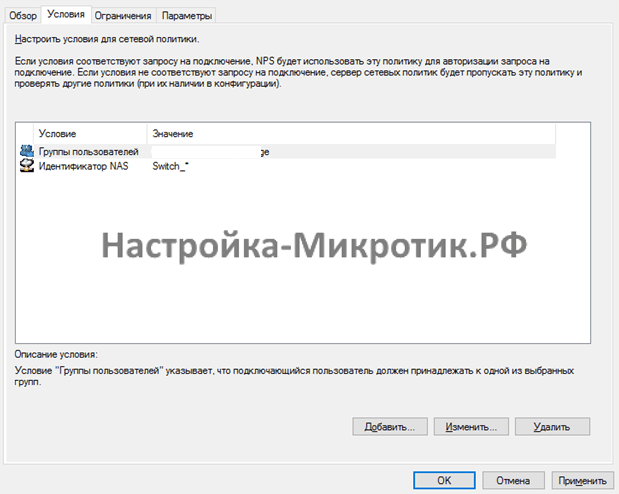Confirm with the OK button

point(444,480)
